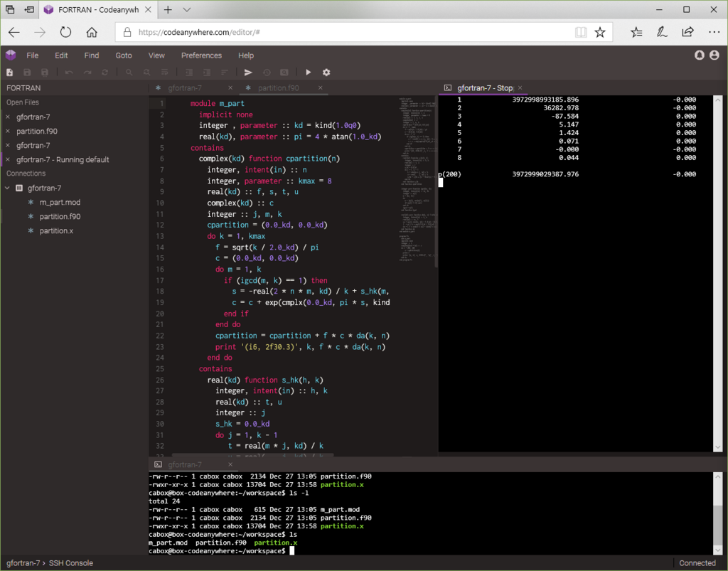The image size is (728, 571).
Task: Click the Undo arrow toolbar icon
Action: point(69,73)
